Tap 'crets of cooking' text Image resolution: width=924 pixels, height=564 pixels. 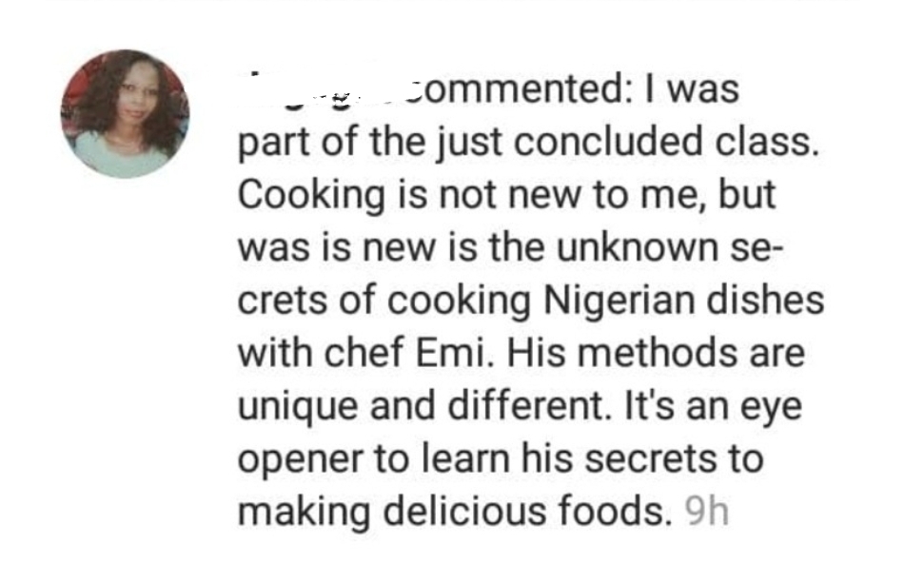click(384, 301)
